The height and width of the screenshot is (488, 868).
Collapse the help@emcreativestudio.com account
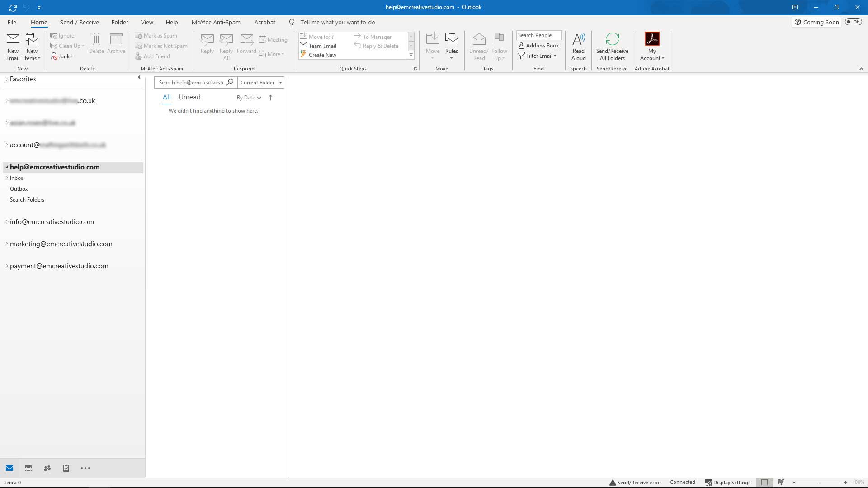tap(7, 167)
